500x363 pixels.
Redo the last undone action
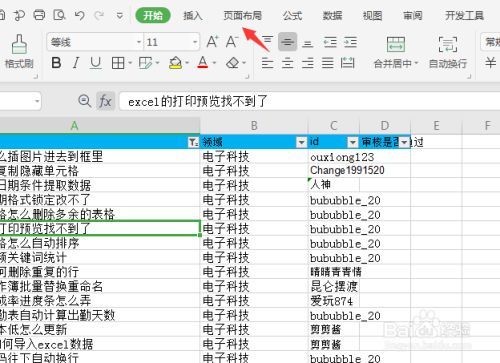[x=99, y=15]
